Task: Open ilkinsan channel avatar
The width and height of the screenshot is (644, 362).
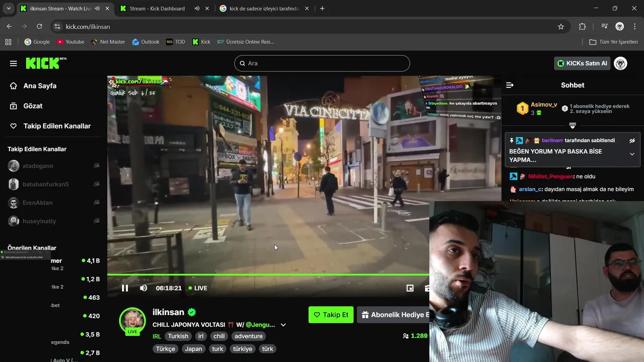Action: 132,321
